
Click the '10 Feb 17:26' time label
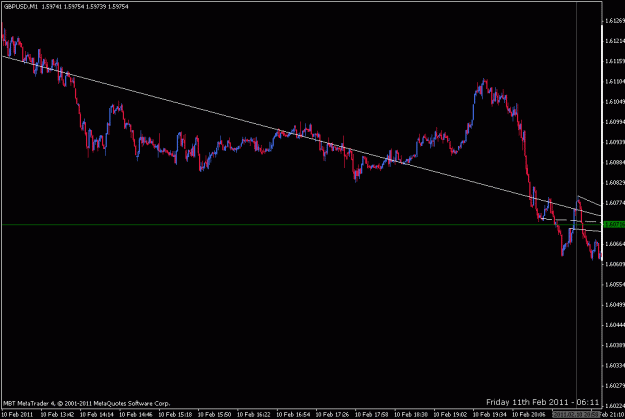click(x=332, y=415)
